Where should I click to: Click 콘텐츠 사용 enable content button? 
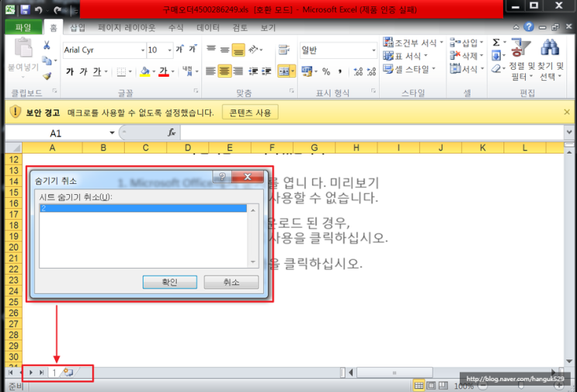250,113
